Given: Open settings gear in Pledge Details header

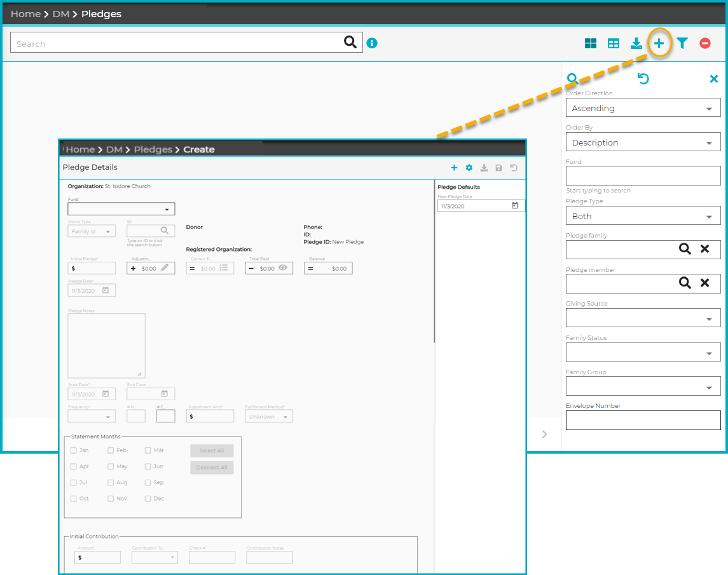Looking at the screenshot, I should [x=469, y=168].
